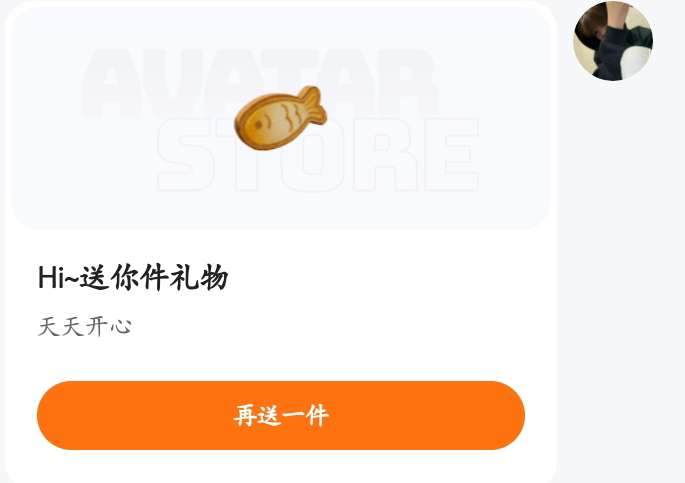Open the gift preview image panel

(x=280, y=116)
